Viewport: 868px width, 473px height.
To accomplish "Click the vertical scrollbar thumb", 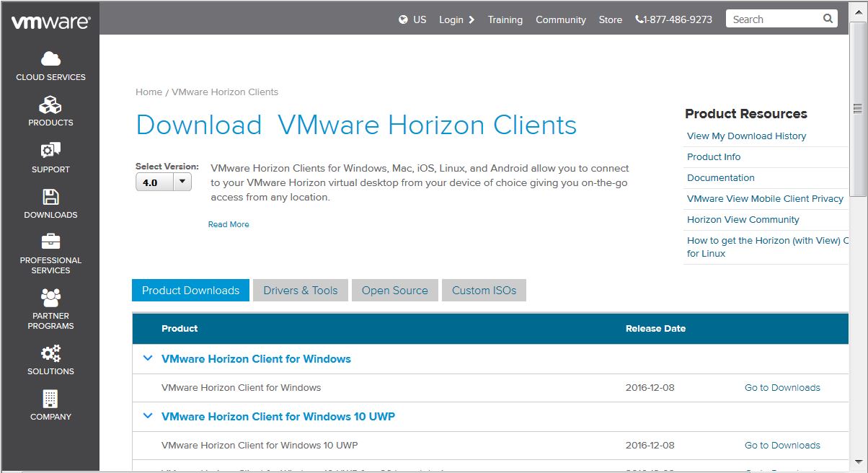I will point(857,108).
